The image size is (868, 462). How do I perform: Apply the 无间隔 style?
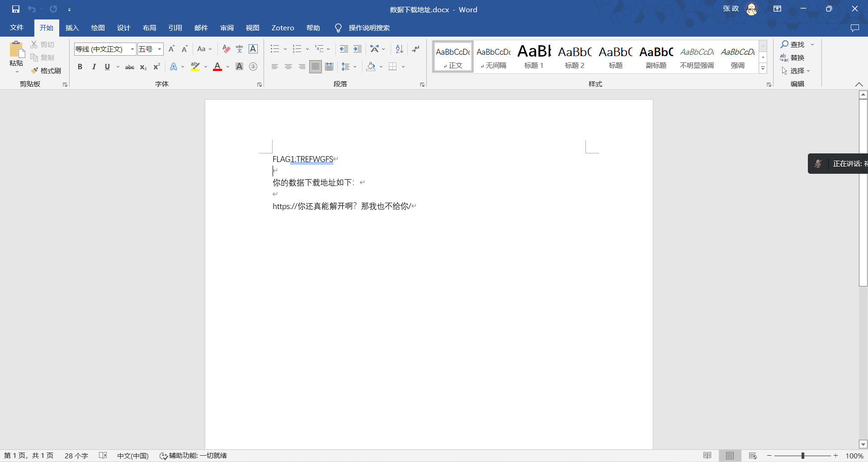[x=493, y=57]
